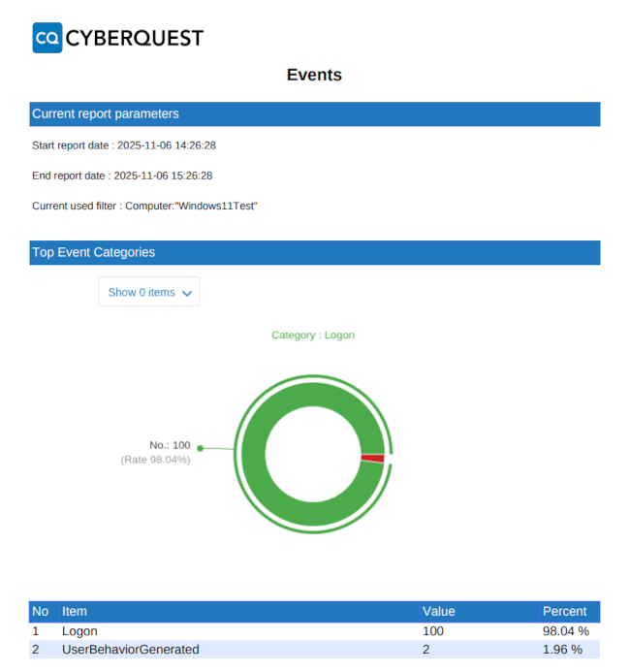This screenshot has width=630, height=672.
Task: Select the red UserBehaviorGenerated donut slice
Action: 372,458
